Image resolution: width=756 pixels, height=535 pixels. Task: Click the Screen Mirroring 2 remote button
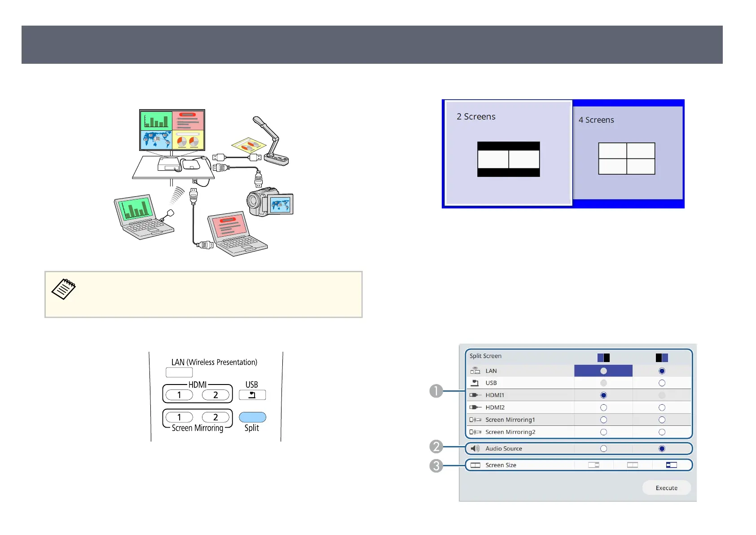click(215, 417)
